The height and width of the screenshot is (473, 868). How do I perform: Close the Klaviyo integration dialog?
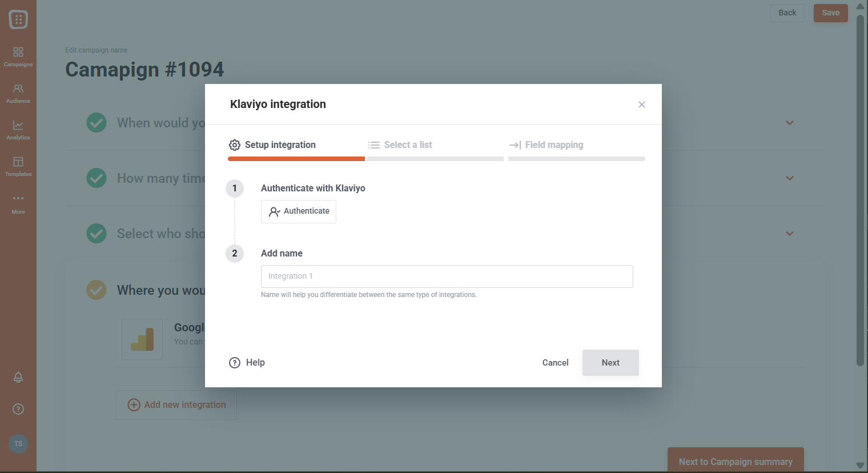[x=642, y=105]
